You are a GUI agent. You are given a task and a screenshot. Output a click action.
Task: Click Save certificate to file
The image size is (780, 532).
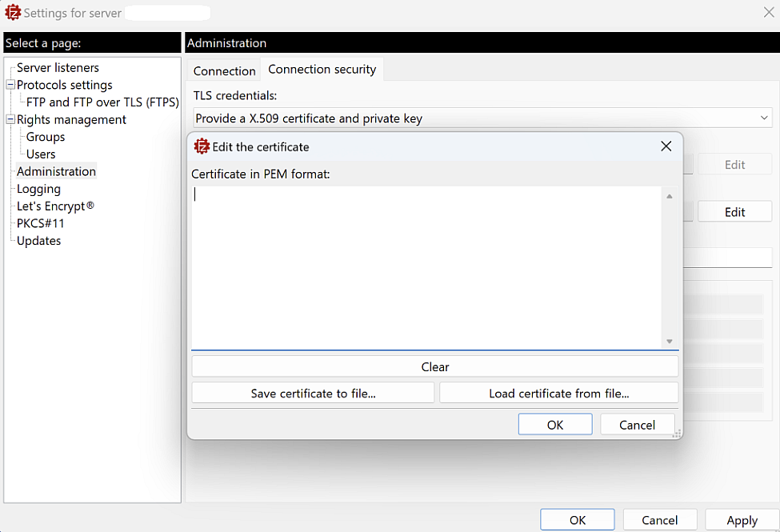313,393
